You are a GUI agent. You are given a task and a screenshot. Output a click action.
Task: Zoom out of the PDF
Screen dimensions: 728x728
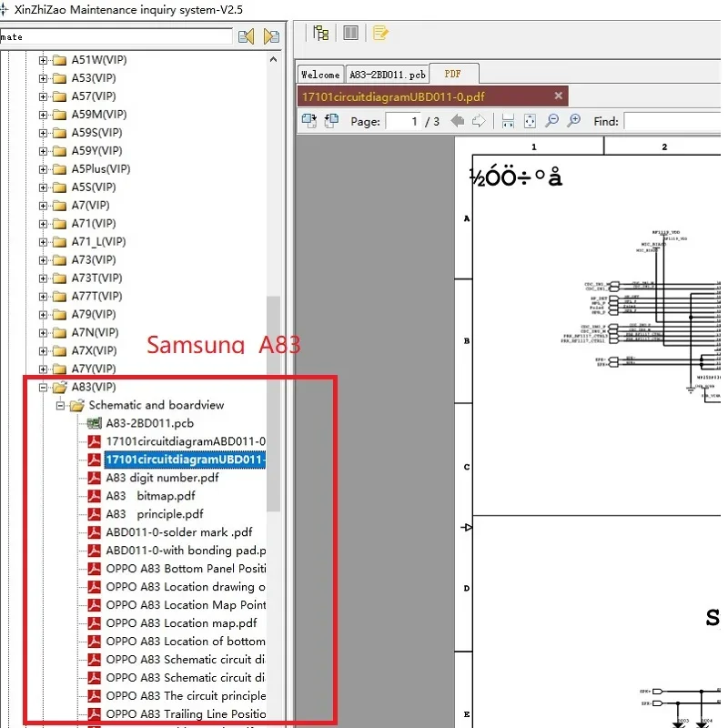(x=551, y=121)
